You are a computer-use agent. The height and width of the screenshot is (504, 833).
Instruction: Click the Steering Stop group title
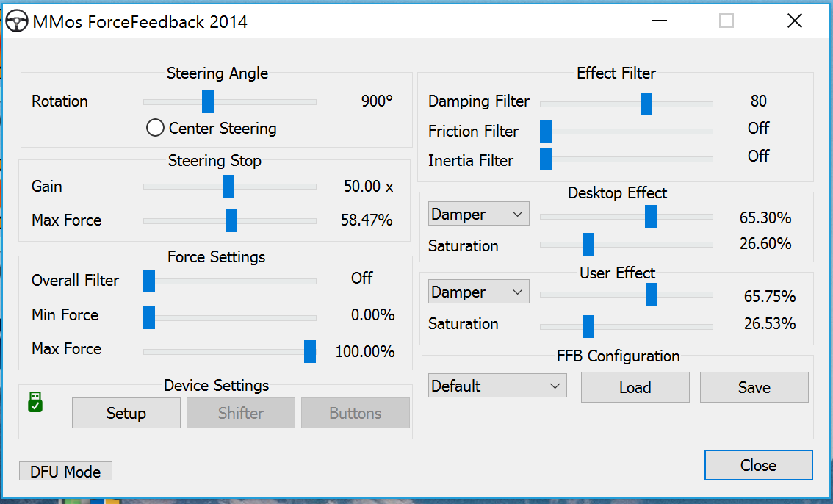(214, 161)
